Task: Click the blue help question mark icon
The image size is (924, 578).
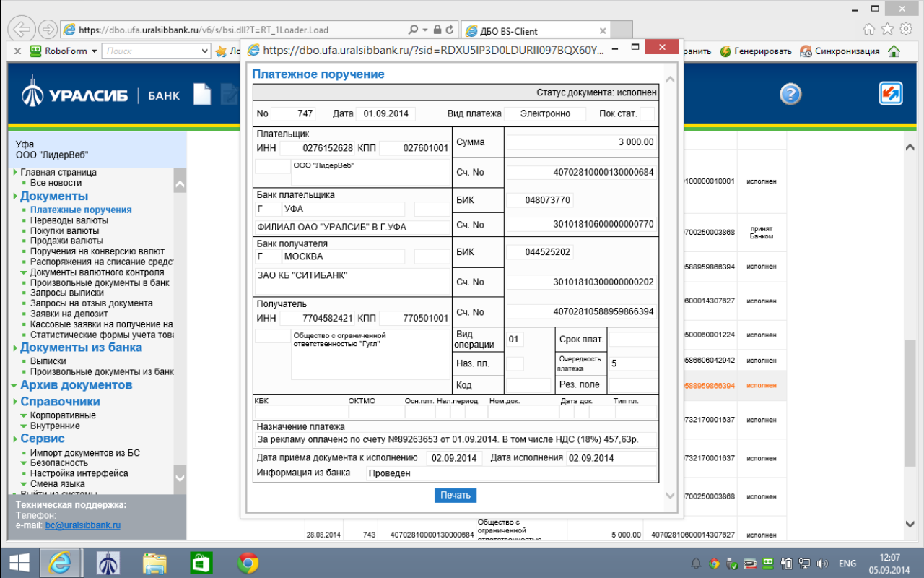Action: (791, 94)
